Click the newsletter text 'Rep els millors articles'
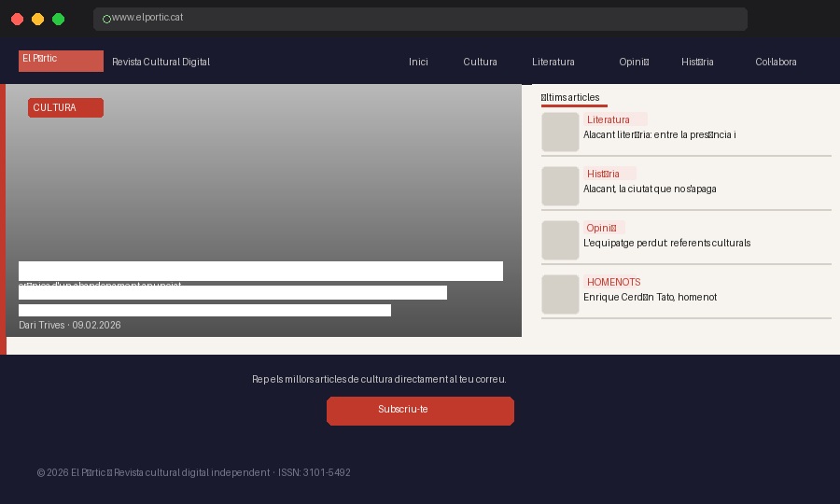This screenshot has height=504, width=840. [x=379, y=379]
